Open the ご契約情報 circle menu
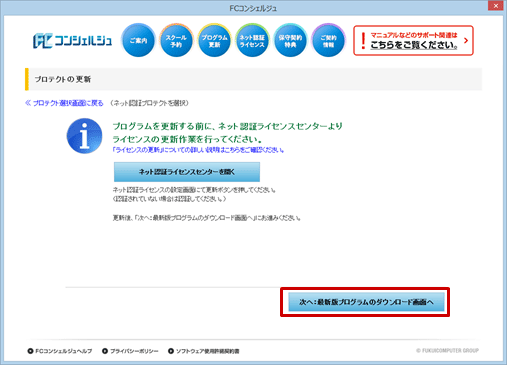 328,40
